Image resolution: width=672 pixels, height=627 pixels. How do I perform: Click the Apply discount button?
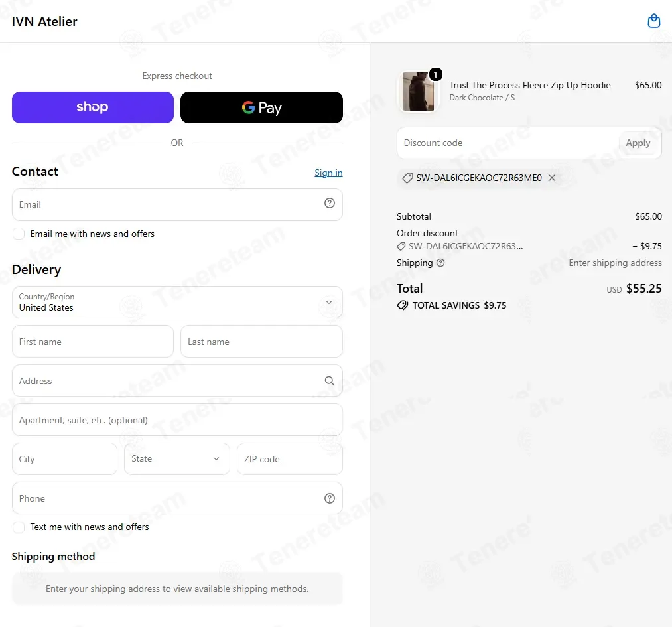point(638,143)
